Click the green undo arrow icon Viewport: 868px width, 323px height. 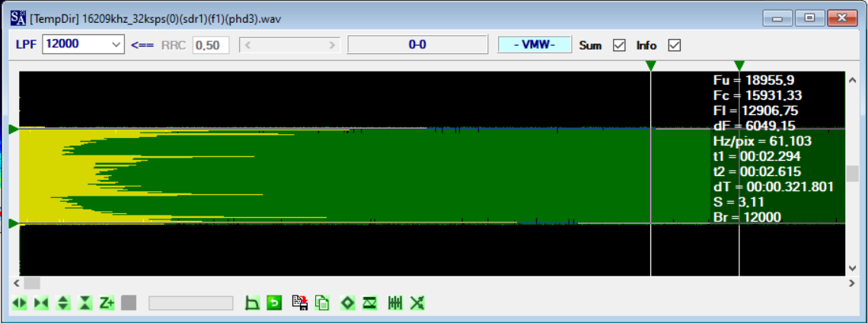coord(274,303)
